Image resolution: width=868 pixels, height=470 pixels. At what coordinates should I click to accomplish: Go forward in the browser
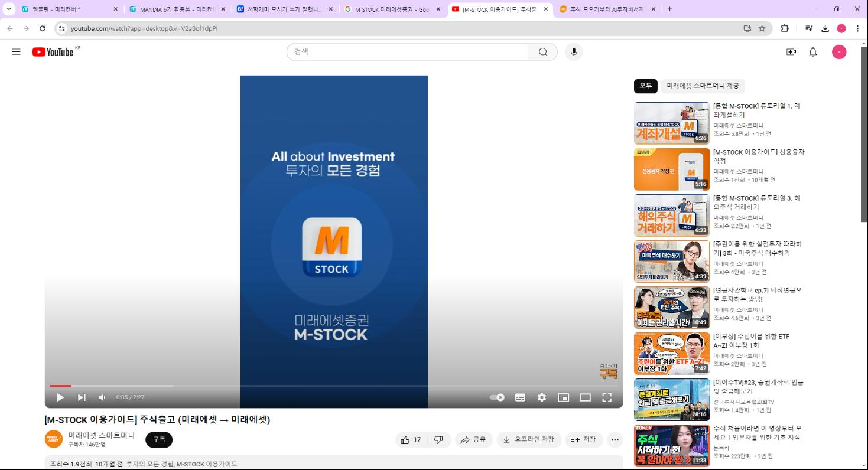[x=26, y=28]
